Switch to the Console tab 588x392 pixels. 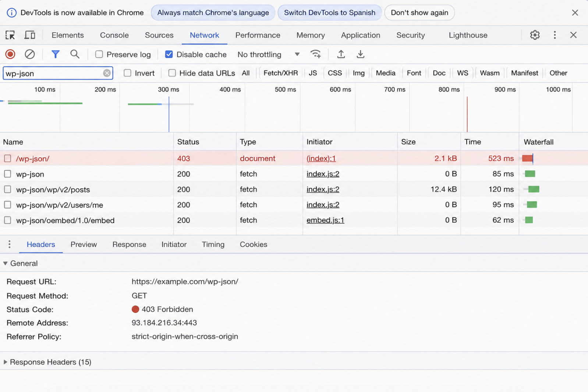114,35
